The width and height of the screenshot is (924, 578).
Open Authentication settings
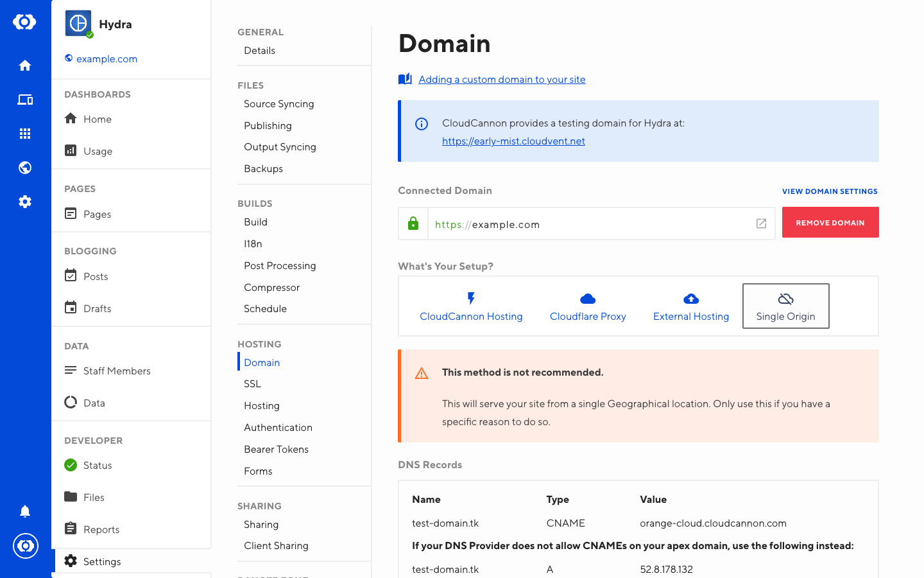(278, 428)
